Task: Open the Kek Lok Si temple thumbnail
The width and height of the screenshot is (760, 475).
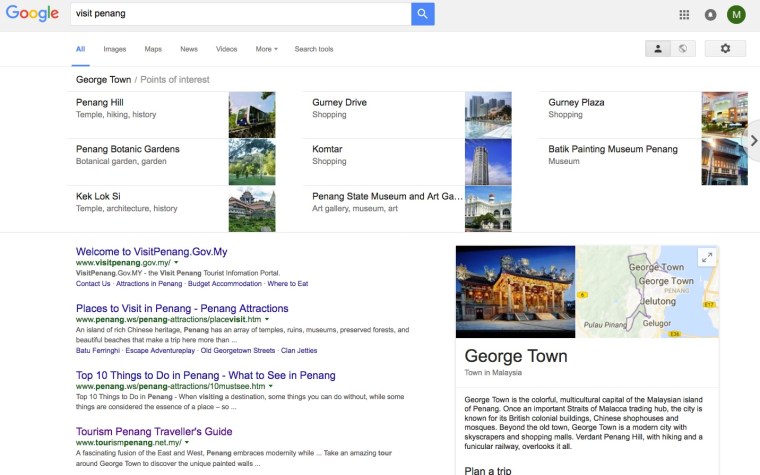Action: pyautogui.click(x=252, y=209)
